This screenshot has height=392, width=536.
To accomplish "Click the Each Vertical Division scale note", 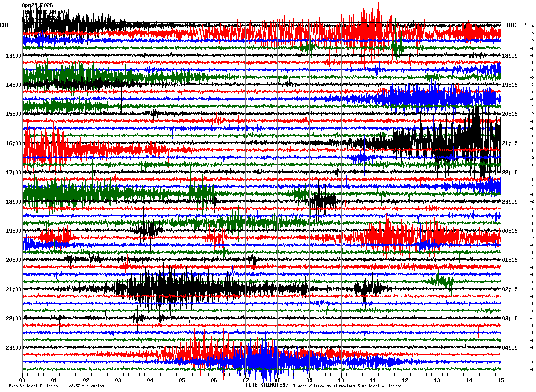I will point(56,386).
